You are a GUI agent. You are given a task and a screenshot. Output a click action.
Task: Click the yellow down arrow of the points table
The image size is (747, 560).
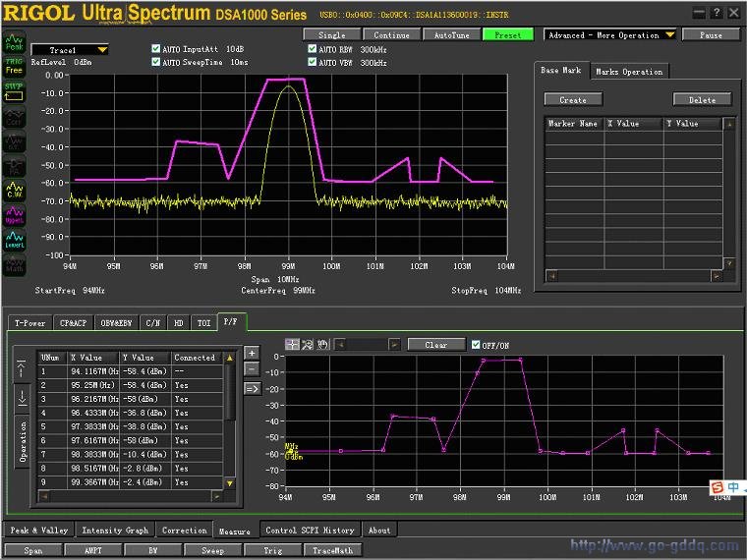point(230,483)
